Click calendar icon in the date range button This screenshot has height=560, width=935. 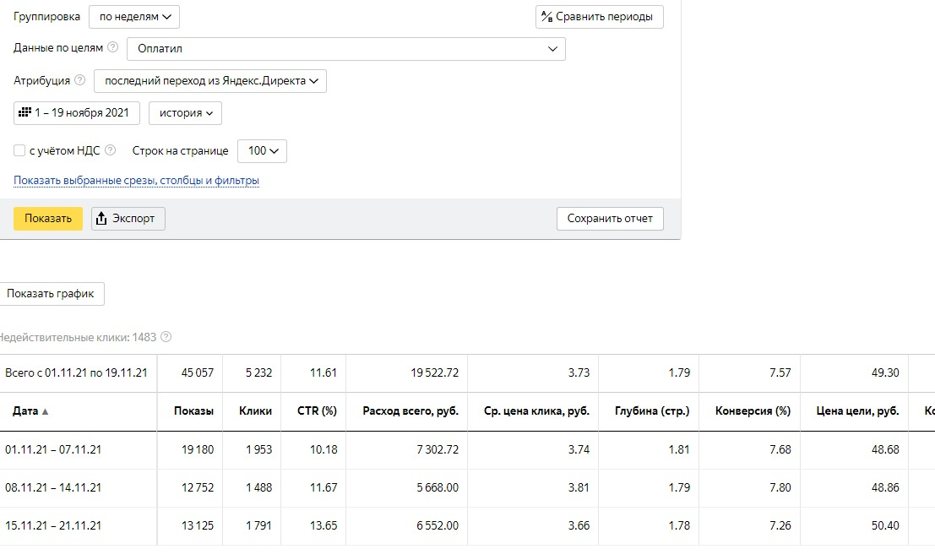tap(24, 112)
